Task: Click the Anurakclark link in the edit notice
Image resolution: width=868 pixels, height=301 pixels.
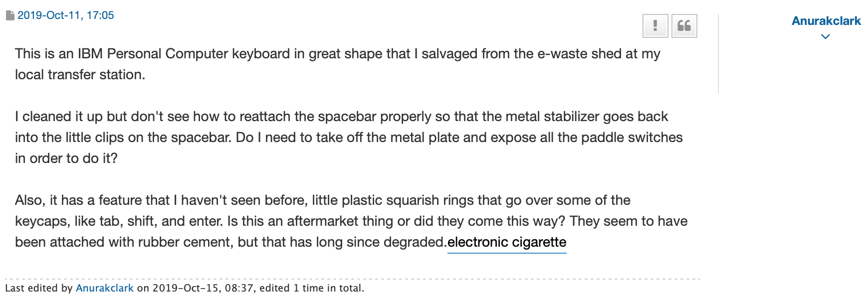Action: [x=104, y=288]
